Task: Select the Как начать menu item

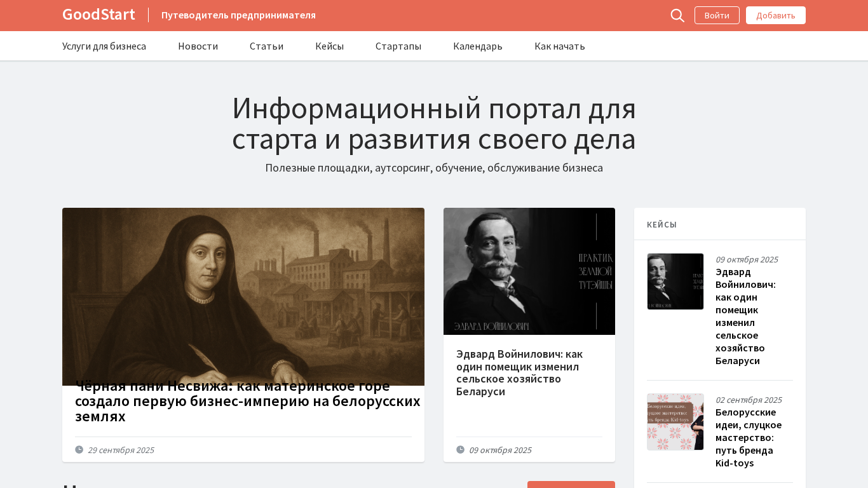Action: pyautogui.click(x=560, y=46)
